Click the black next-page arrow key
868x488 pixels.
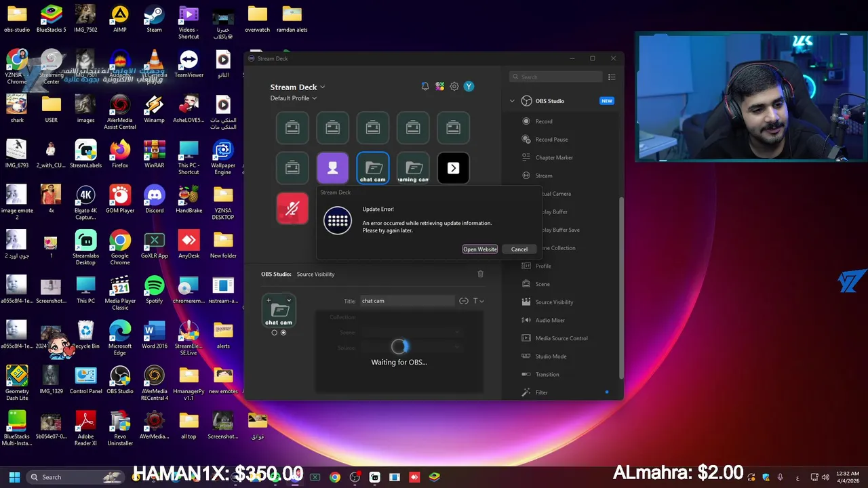[x=453, y=168]
